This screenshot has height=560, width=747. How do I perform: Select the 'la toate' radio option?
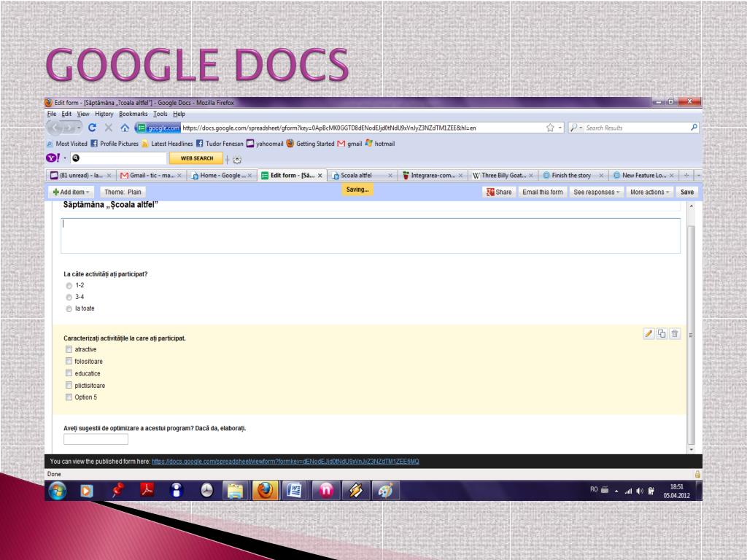point(69,309)
